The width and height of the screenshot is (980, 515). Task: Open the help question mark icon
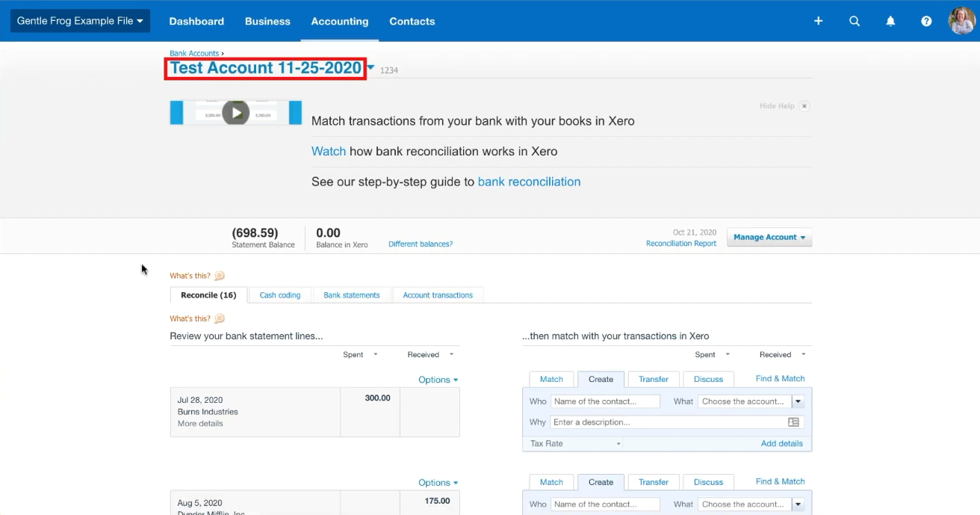click(926, 21)
